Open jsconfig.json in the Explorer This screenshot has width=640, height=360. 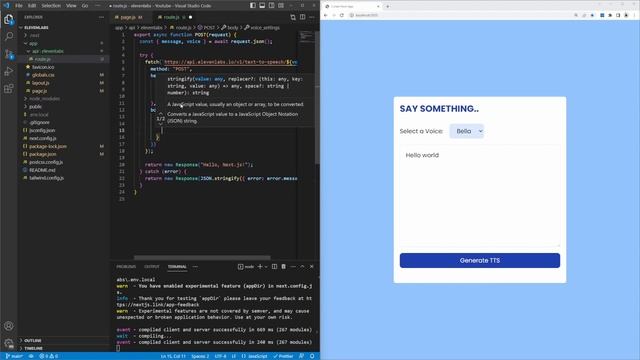[x=42, y=130]
